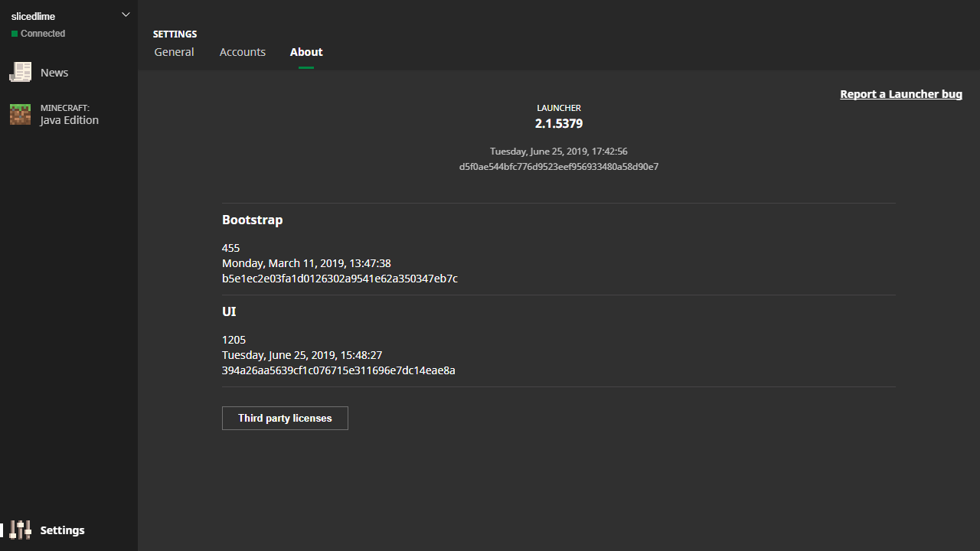Select the About tab
Image resolution: width=980 pixels, height=551 pixels.
pos(306,51)
